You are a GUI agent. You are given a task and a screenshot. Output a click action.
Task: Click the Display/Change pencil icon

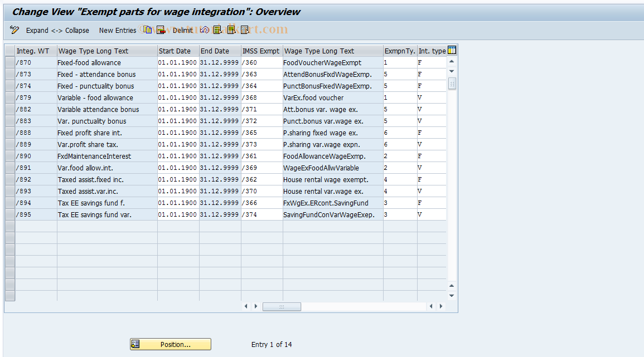tap(14, 30)
